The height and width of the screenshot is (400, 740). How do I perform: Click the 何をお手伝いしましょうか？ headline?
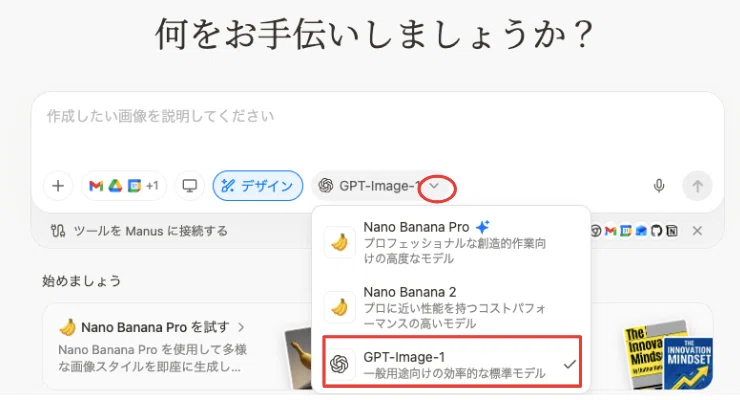point(374,34)
